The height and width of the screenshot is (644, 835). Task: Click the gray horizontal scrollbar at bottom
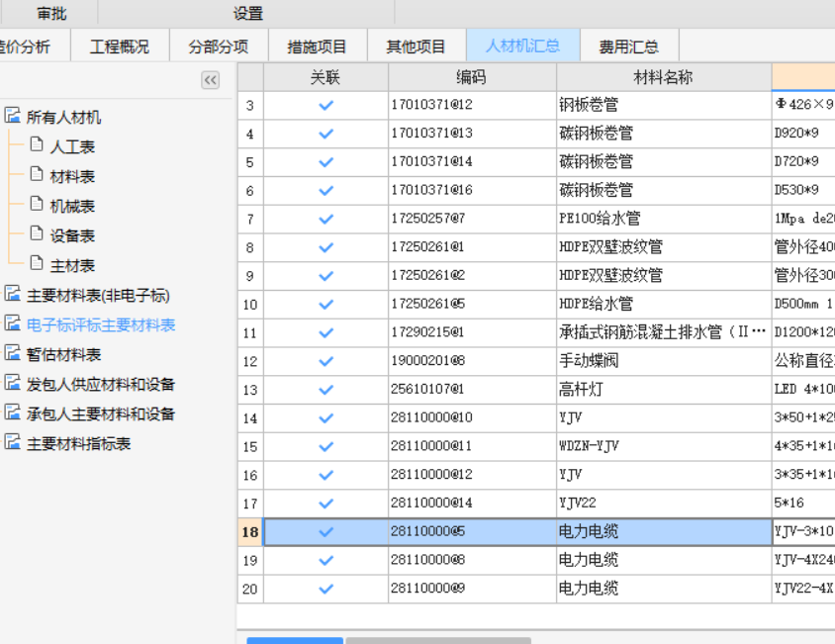tap(438, 640)
